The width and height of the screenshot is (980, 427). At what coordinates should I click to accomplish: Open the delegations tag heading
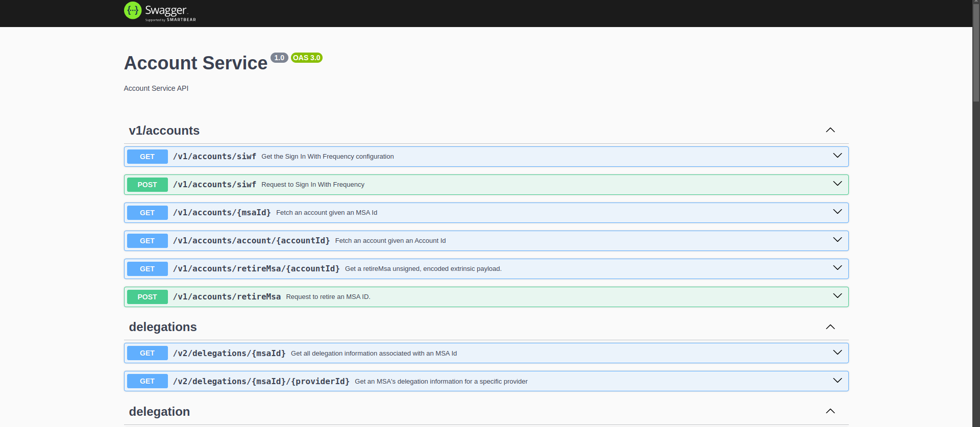tap(163, 327)
